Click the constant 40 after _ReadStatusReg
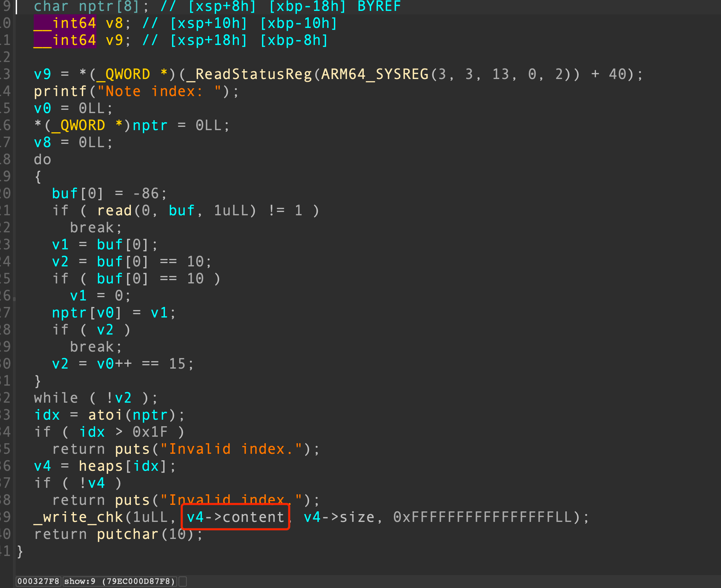The image size is (721, 588). [x=618, y=74]
